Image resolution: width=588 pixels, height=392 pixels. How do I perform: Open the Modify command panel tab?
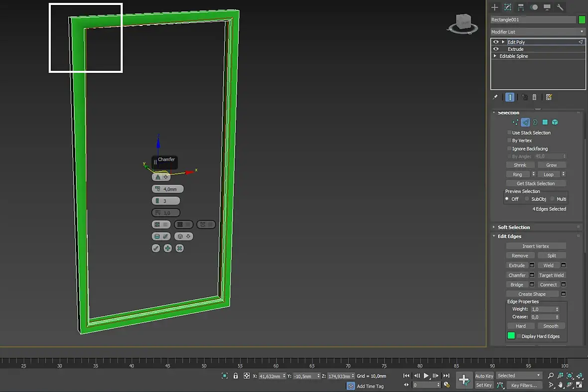click(x=508, y=7)
